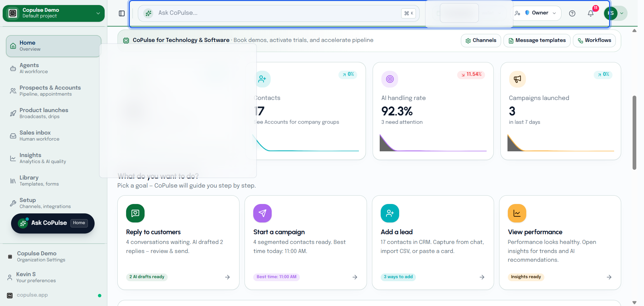This screenshot has width=644, height=306.
Task: Click the Prospects & Accounts people icon
Action: pyautogui.click(x=13, y=91)
